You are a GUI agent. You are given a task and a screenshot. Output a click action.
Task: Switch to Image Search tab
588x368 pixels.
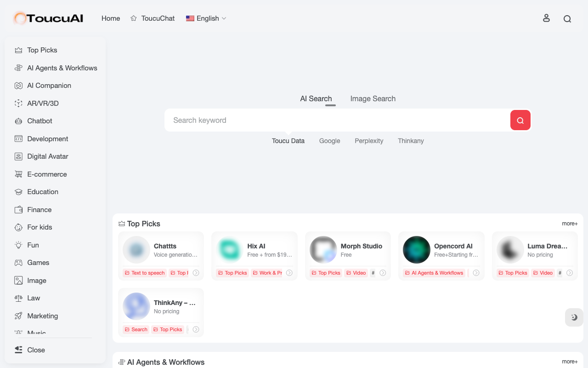coord(373,98)
